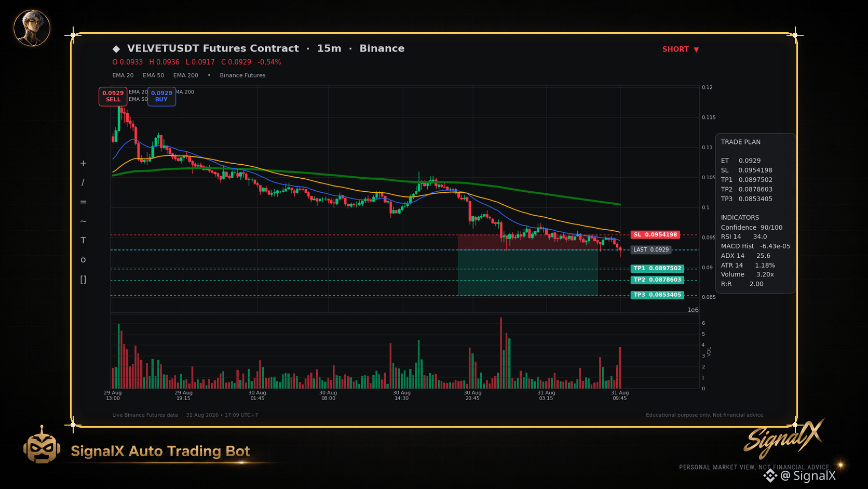Click the SignalX Auto Trading Bot title

(160, 451)
